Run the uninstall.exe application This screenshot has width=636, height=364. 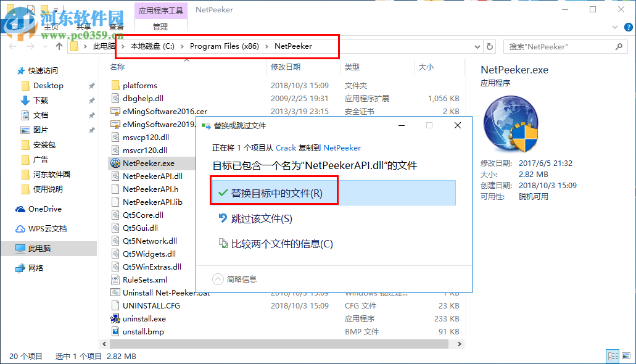pyautogui.click(x=144, y=318)
